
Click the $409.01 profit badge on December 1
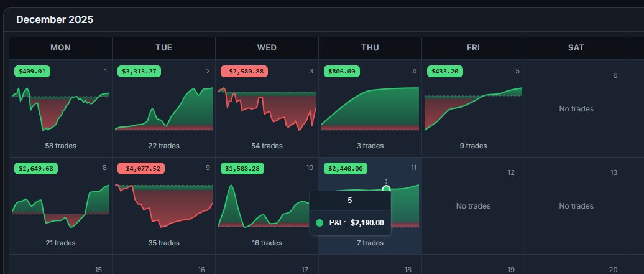coord(32,71)
